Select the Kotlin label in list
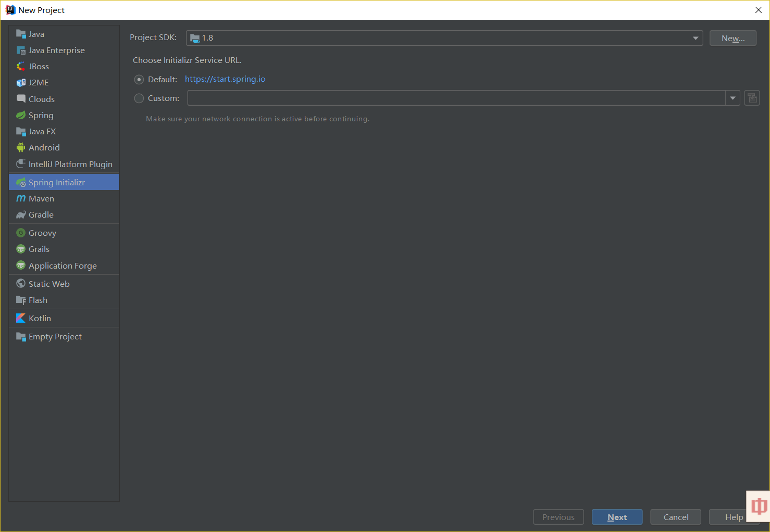Image resolution: width=770 pixels, height=532 pixels. (x=40, y=319)
